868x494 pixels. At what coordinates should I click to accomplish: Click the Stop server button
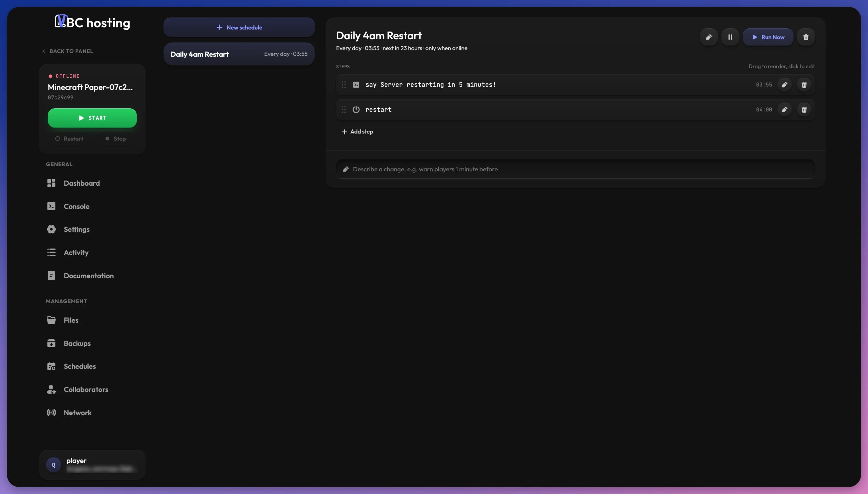click(116, 138)
